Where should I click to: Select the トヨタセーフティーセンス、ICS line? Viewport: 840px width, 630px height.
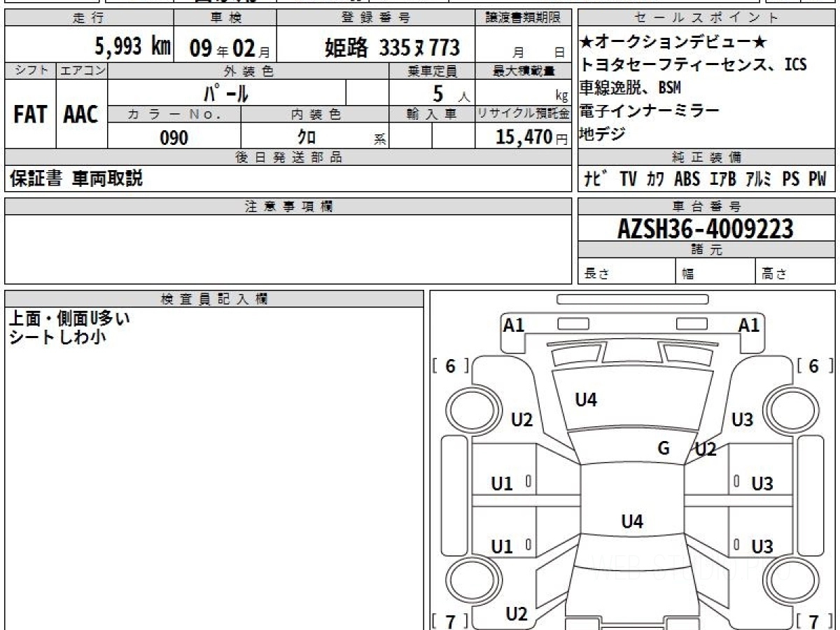click(x=693, y=65)
